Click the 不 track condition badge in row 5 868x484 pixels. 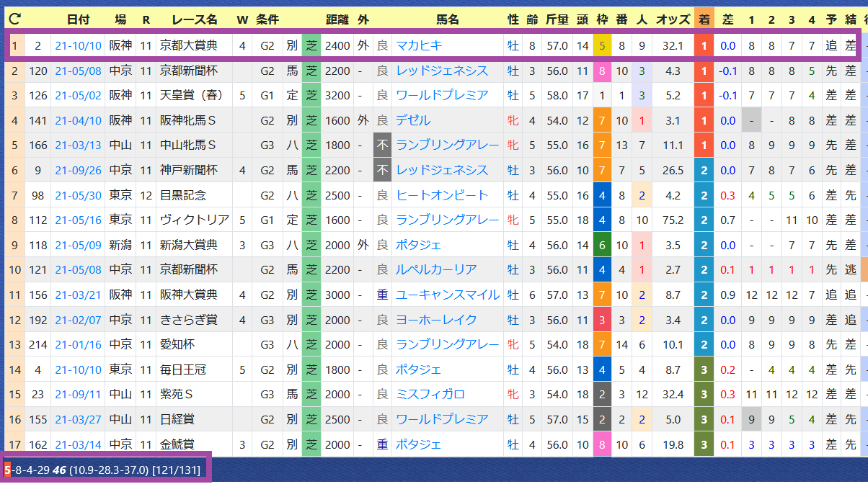[382, 145]
